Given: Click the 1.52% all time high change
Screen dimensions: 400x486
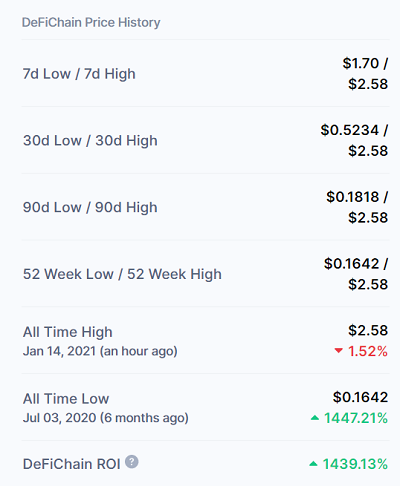Looking at the screenshot, I should point(368,351).
